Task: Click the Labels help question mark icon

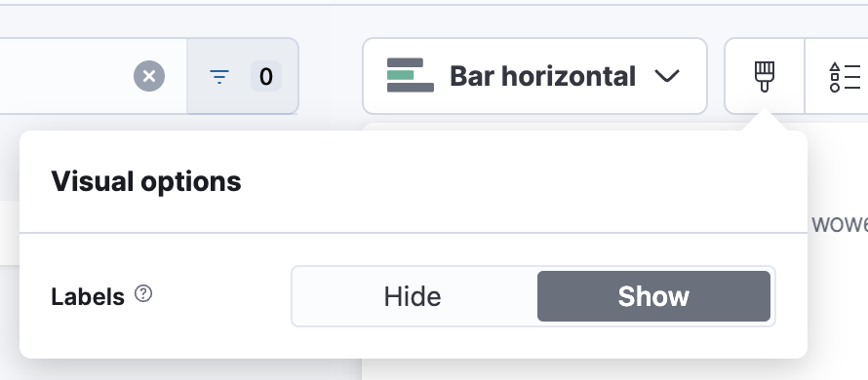Action: coord(143,293)
